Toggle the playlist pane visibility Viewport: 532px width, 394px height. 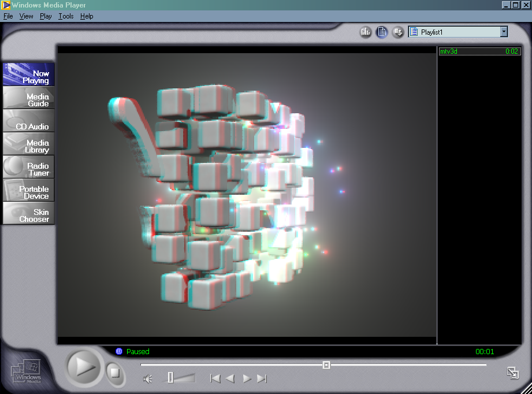(382, 32)
